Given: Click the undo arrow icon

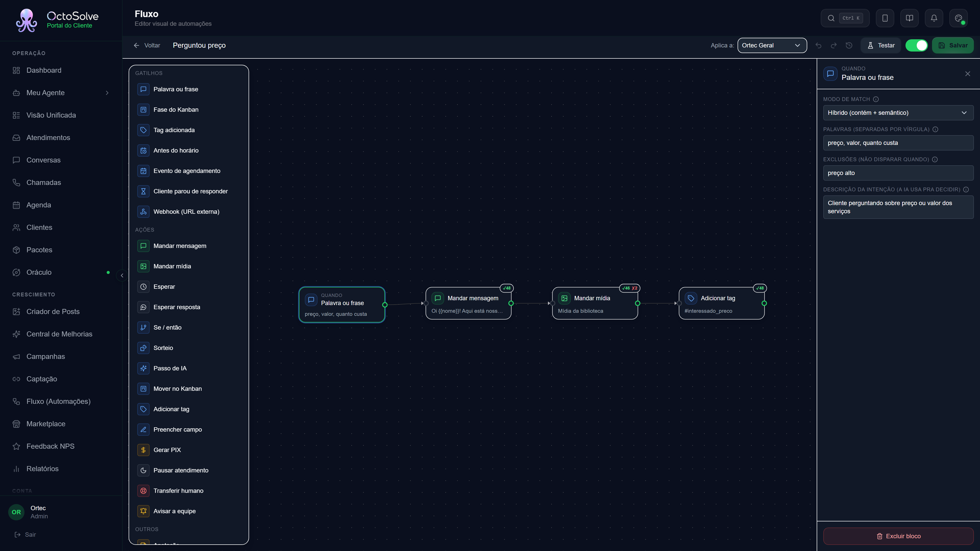Looking at the screenshot, I should [818, 46].
